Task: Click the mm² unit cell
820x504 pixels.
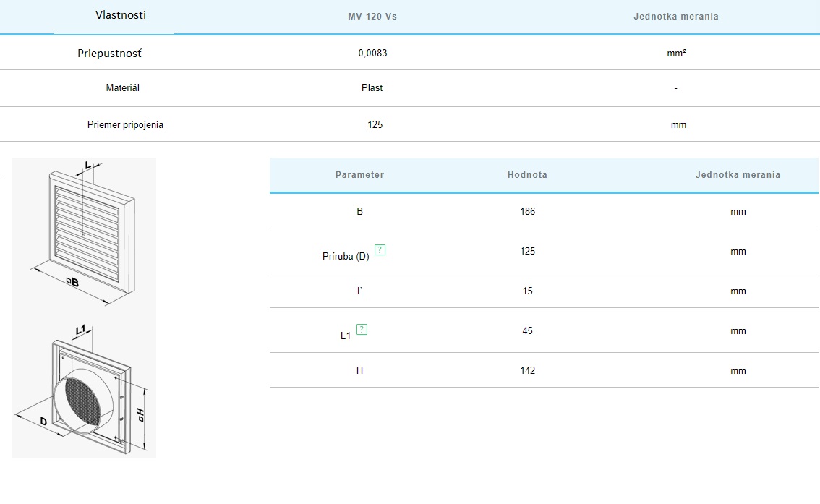Action: coord(676,54)
